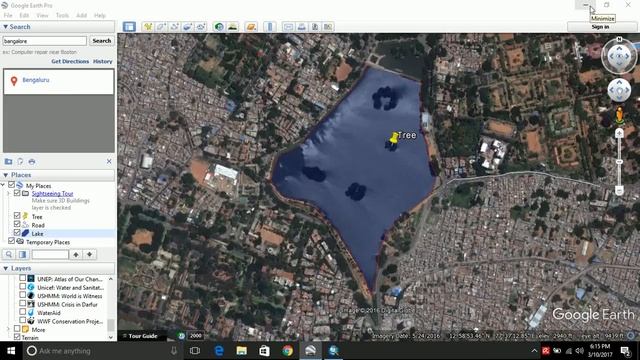Close search results with the X

coord(109,162)
